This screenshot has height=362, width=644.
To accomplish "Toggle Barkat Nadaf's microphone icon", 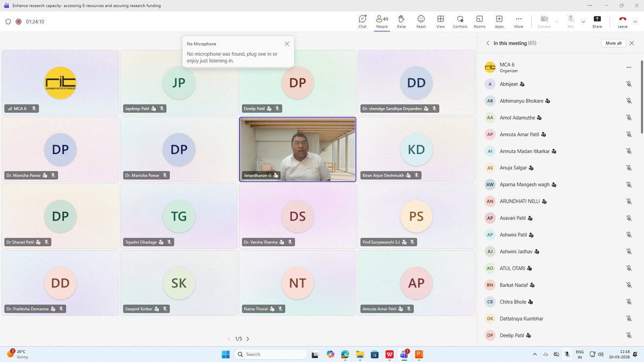I will (x=628, y=285).
